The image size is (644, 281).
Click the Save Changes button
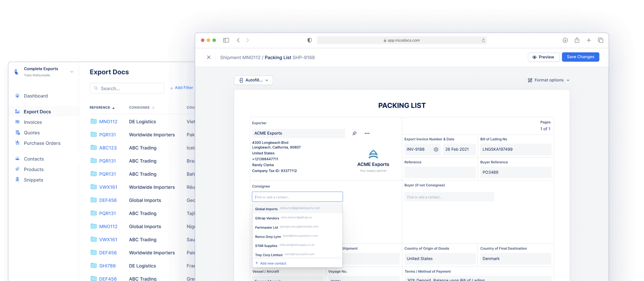(x=580, y=57)
